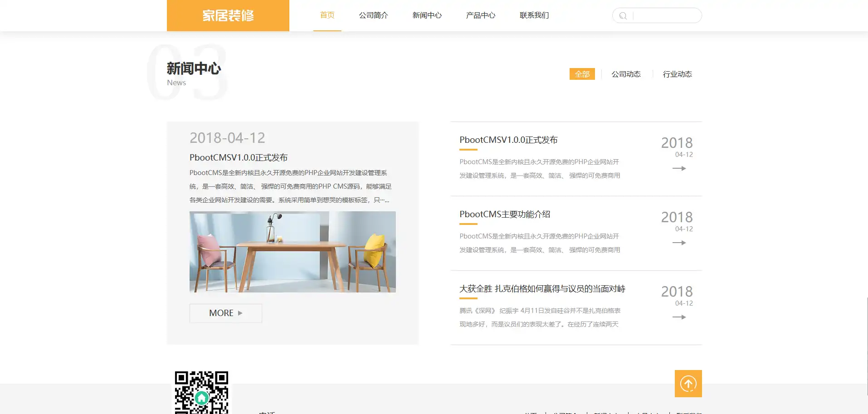Open the PbootCMS主要功能介绍 article title
This screenshot has width=868, height=414.
(x=505, y=214)
